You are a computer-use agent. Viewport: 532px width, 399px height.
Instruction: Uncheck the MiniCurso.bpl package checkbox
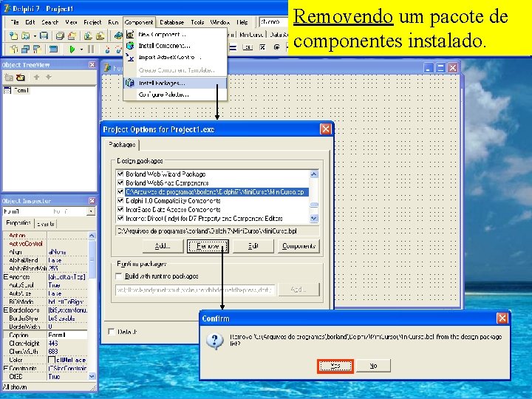pos(120,191)
